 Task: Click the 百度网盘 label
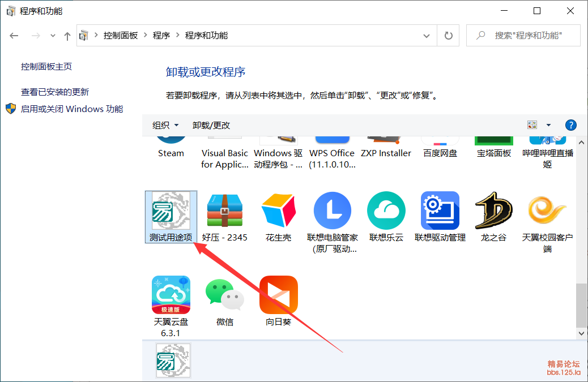tap(440, 153)
